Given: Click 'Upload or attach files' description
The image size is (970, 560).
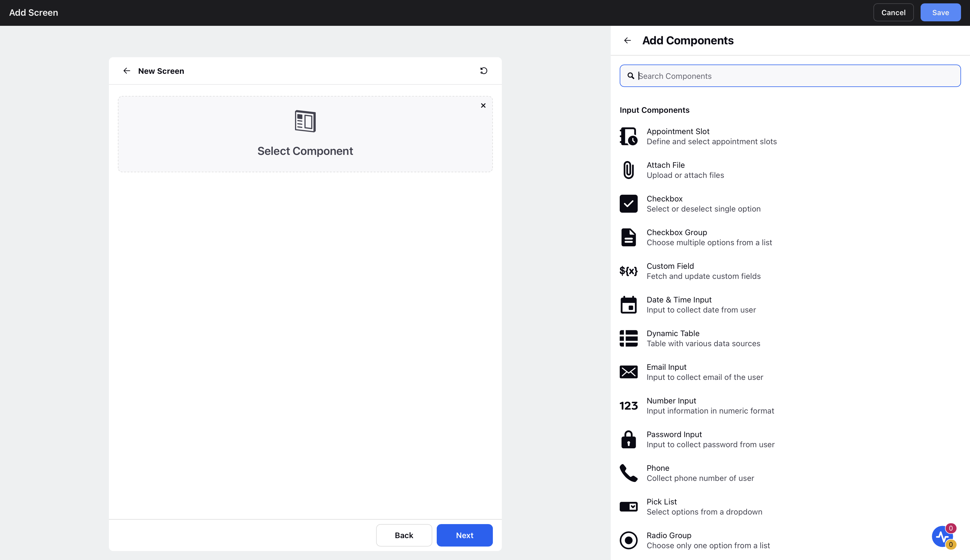Looking at the screenshot, I should coord(685,175).
